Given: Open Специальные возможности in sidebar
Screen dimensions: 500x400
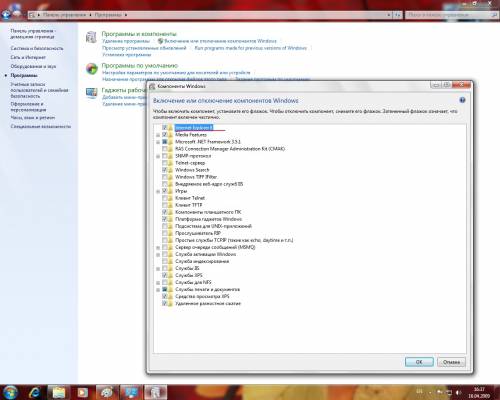Looking at the screenshot, I should [41, 127].
